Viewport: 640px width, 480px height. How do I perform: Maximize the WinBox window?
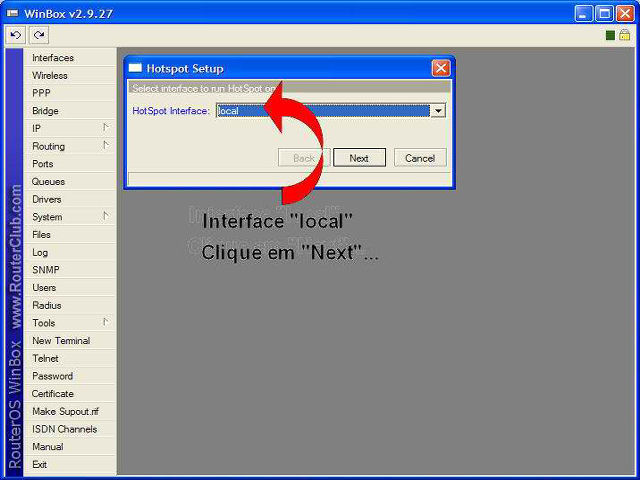pyautogui.click(x=604, y=13)
